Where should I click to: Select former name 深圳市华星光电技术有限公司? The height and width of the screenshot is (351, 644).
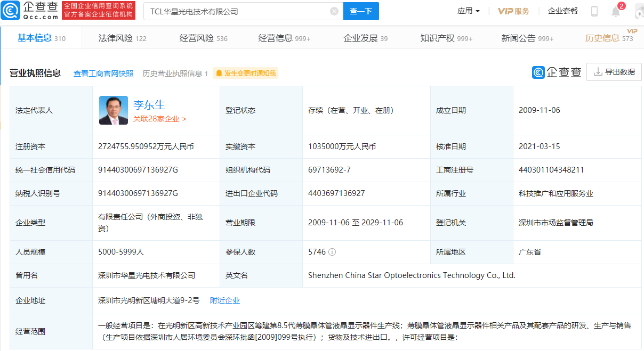[147, 275]
